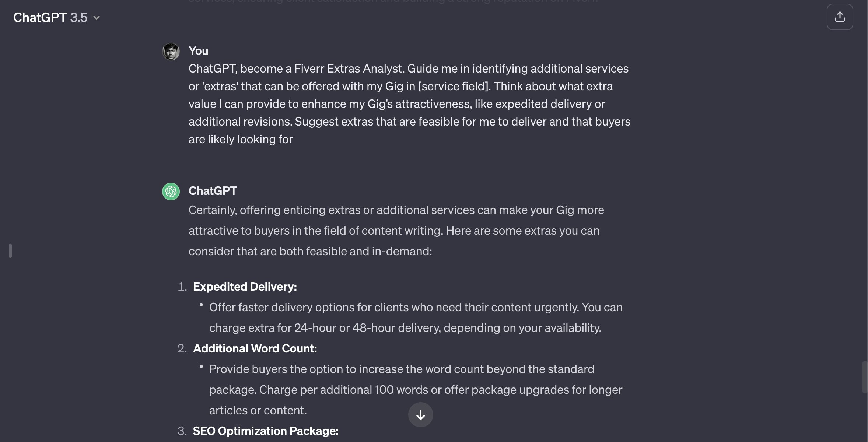Click the small handle on the left edge
Image resolution: width=868 pixels, height=442 pixels.
10,251
